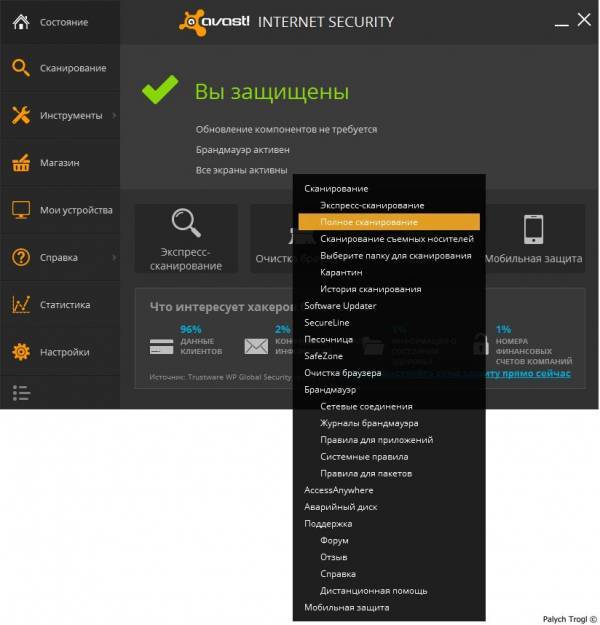Click the wrench icon for Инструменты
Viewport: 600px width, 625px height.
coord(21,115)
